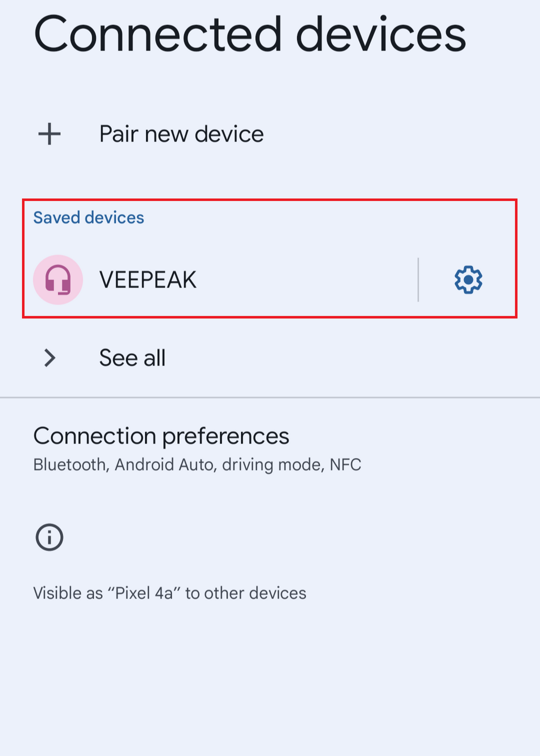Click the horizontal divider below See all
Viewport: 540px width, 756px height.
(x=270, y=397)
